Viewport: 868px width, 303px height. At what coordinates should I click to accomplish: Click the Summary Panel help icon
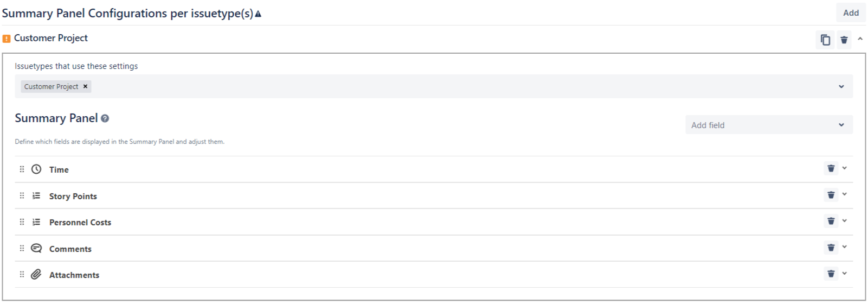(x=105, y=118)
